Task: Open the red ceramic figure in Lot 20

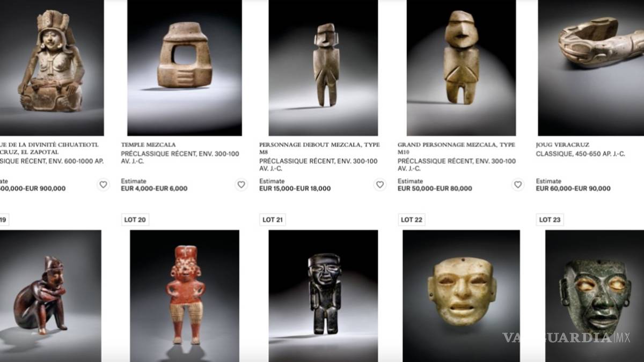Action: tap(185, 296)
